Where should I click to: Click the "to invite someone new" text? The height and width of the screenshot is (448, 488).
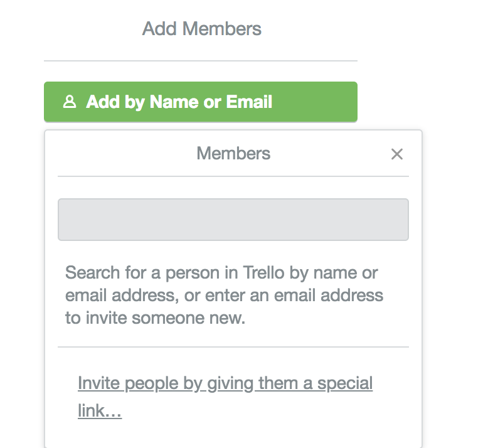pyautogui.click(x=154, y=317)
